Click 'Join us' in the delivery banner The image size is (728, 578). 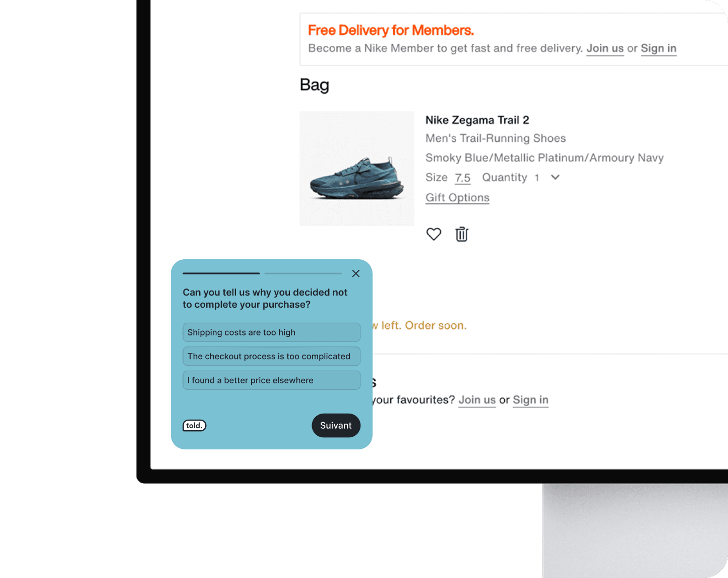[x=605, y=48]
